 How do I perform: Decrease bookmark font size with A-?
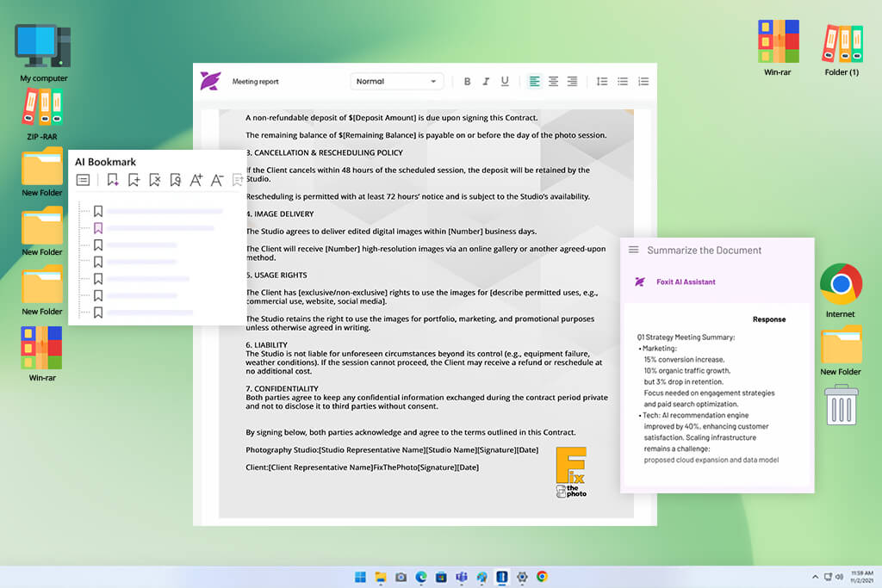click(217, 180)
